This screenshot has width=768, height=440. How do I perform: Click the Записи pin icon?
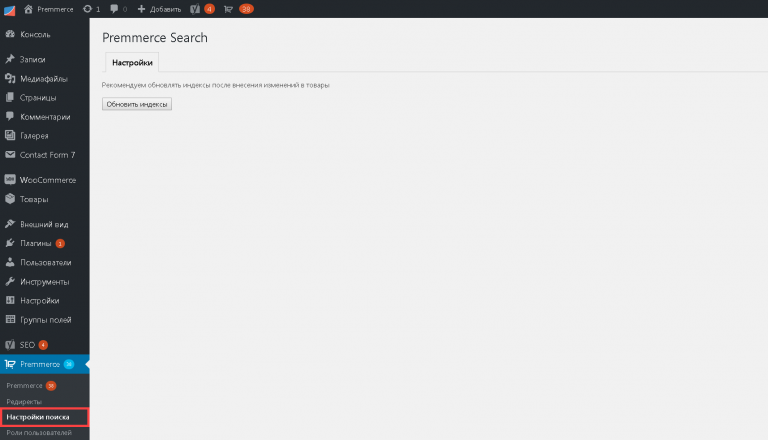[x=10, y=59]
